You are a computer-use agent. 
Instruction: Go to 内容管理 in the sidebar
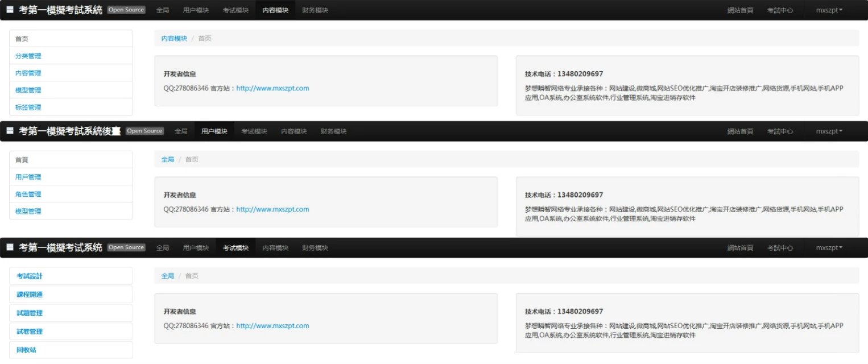[x=28, y=73]
